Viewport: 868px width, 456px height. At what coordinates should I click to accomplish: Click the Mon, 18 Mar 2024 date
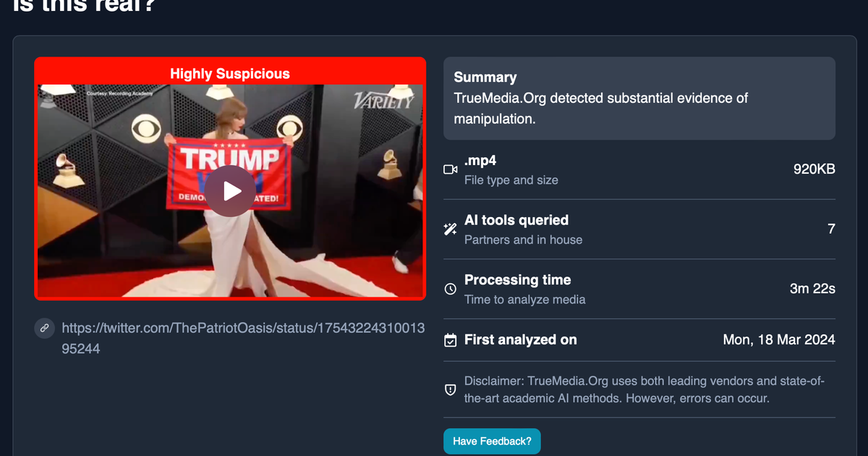coord(779,339)
